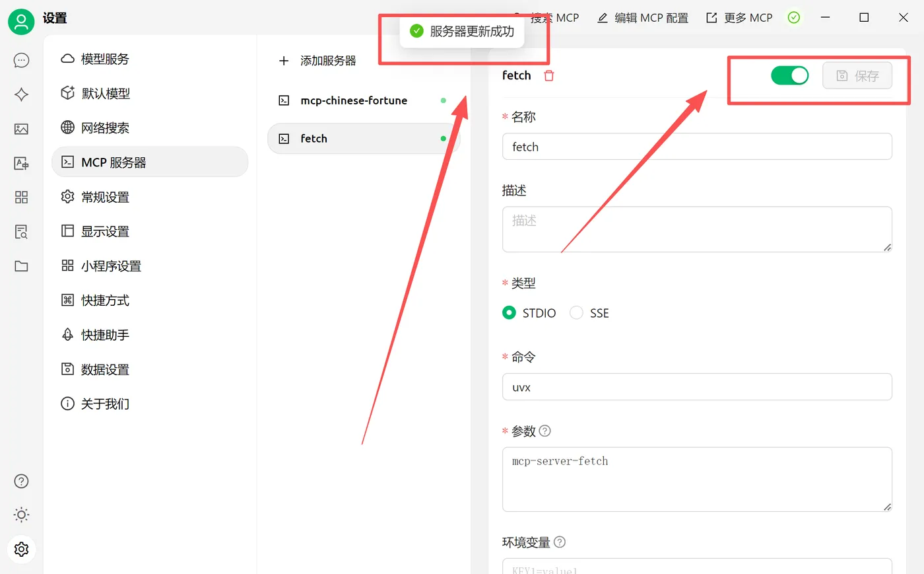924x574 pixels.
Task: Open the 环境变量 help tooltip icon
Action: click(x=559, y=542)
